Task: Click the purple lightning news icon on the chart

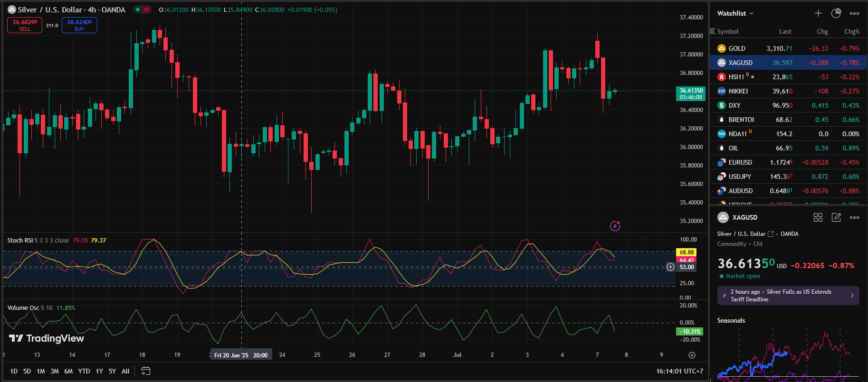Action: (615, 226)
